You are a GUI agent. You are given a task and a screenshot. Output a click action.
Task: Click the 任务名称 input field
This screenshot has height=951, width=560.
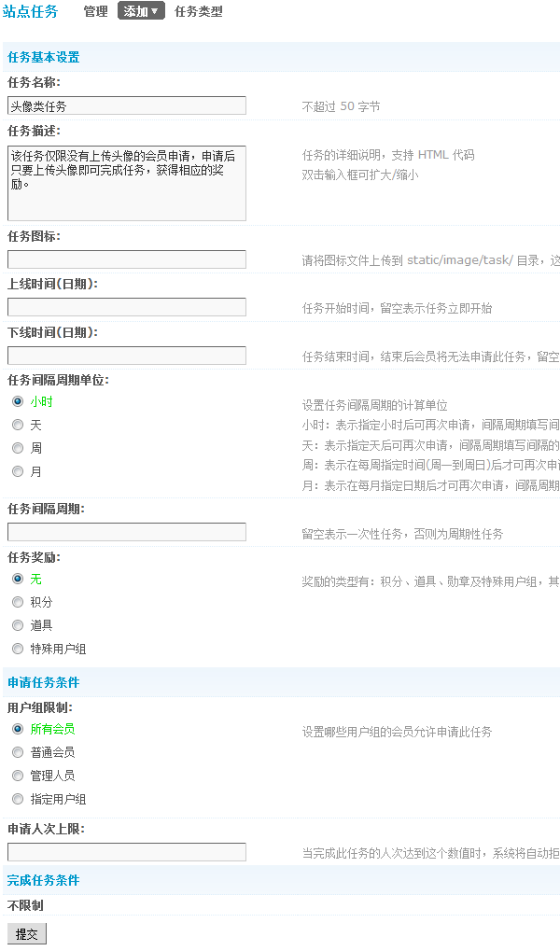point(127,106)
